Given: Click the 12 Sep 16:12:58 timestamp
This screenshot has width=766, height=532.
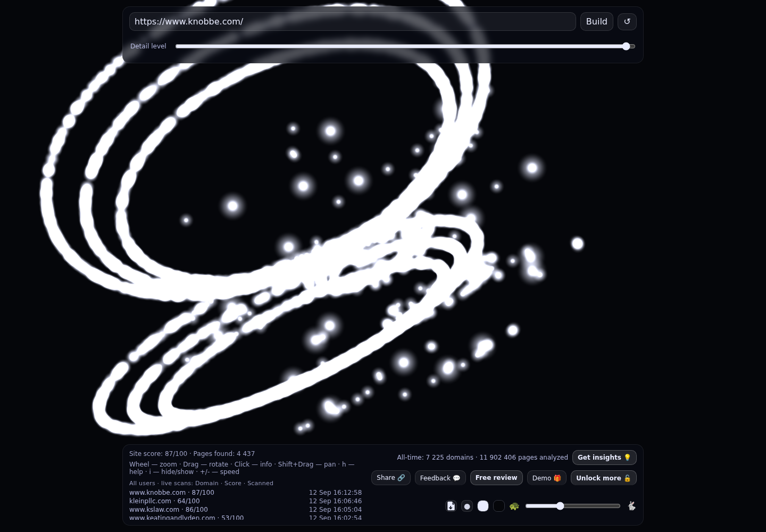Looking at the screenshot, I should pyautogui.click(x=335, y=493).
